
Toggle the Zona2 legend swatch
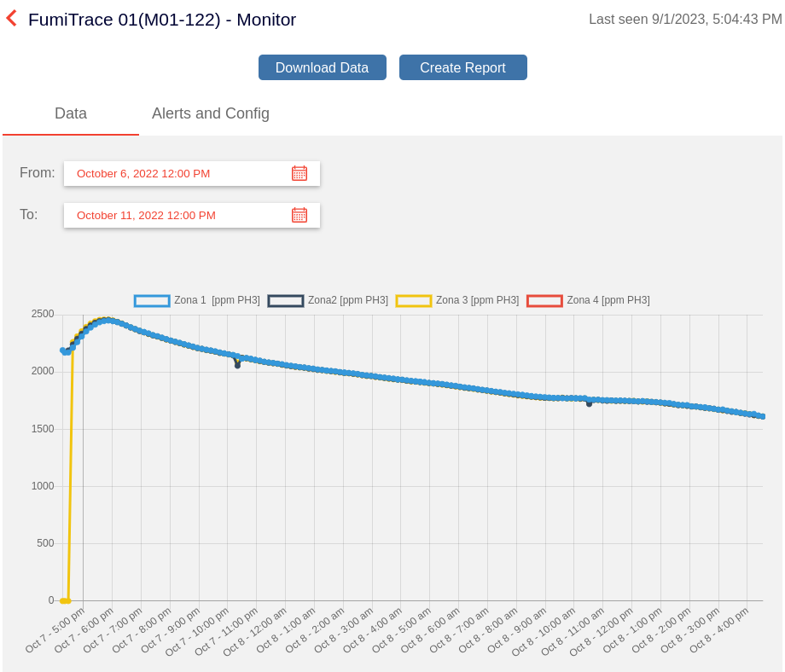pos(285,300)
